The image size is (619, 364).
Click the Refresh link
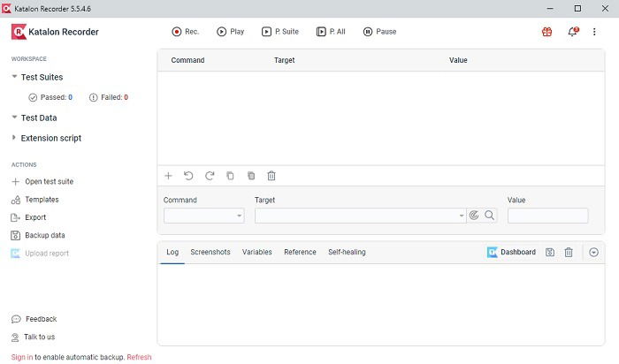pos(140,357)
